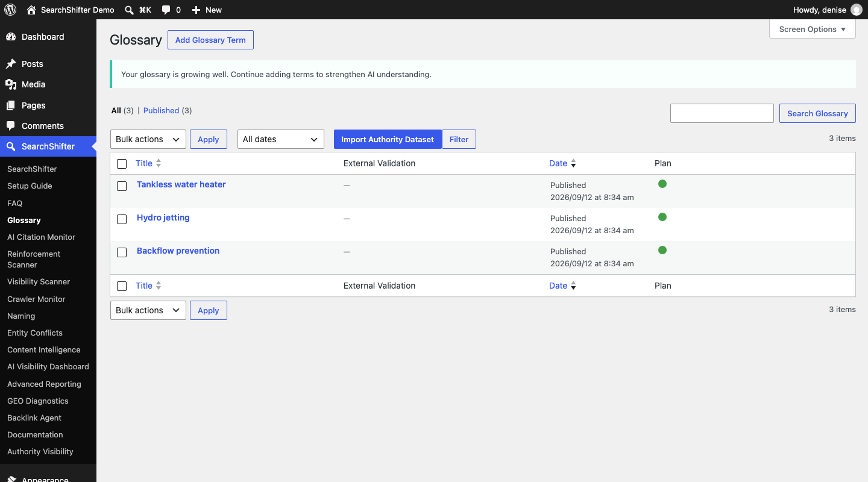
Task: Click sort arrows beside the top Title header
Action: point(159,163)
